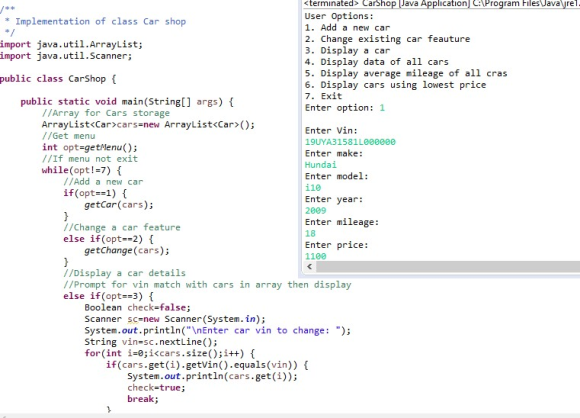Click the Scanner sc variable declaration
580x418 pixels.
(175, 319)
